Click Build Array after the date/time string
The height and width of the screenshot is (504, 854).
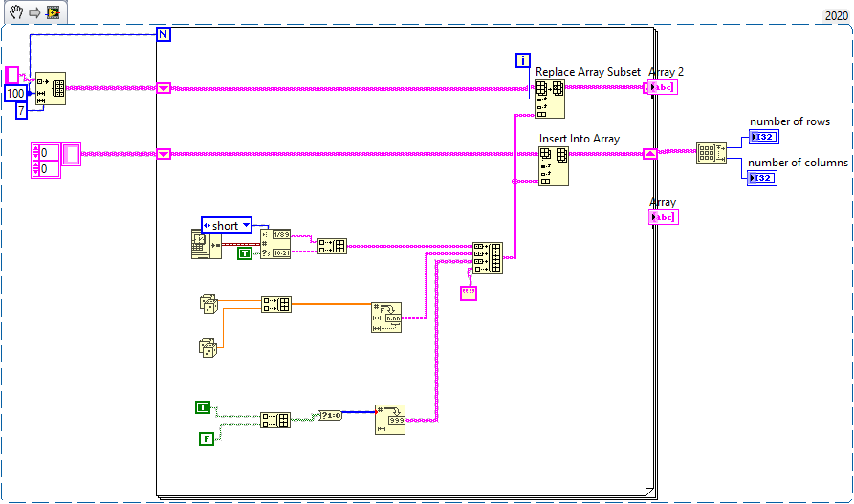pyautogui.click(x=332, y=247)
